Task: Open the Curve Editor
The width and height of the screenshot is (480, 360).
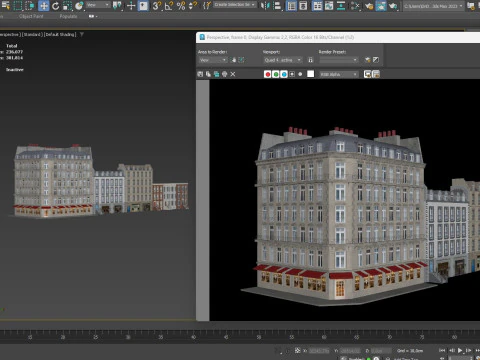Action: click(329, 5)
